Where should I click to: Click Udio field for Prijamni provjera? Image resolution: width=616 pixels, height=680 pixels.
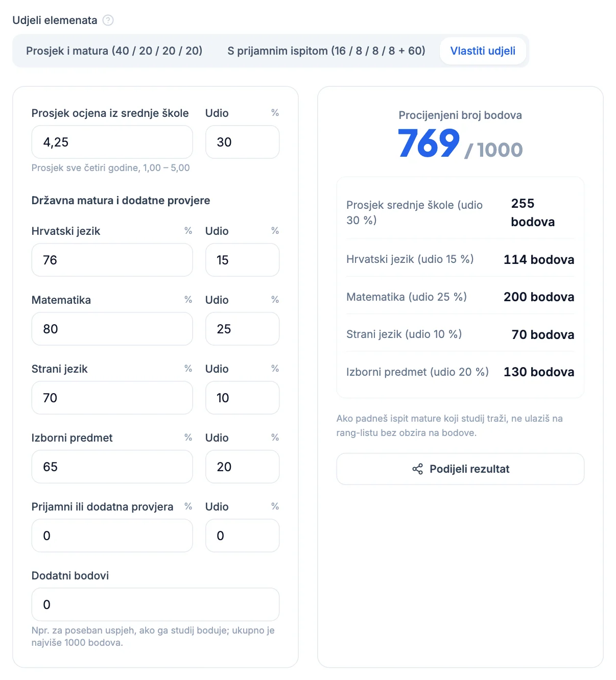242,536
